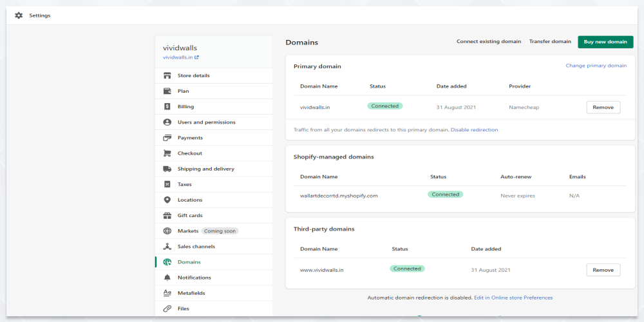This screenshot has width=644, height=322.
Task: Click the Namecheap provider cell
Action: (524, 108)
